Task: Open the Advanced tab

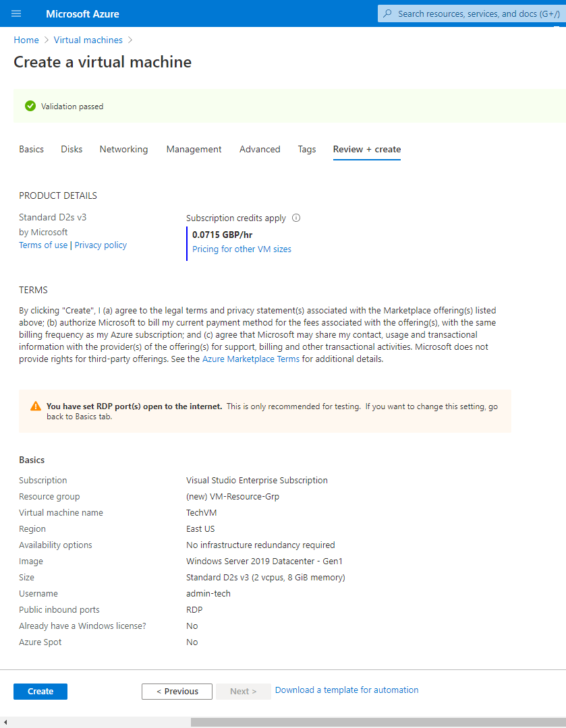Action: (x=260, y=149)
